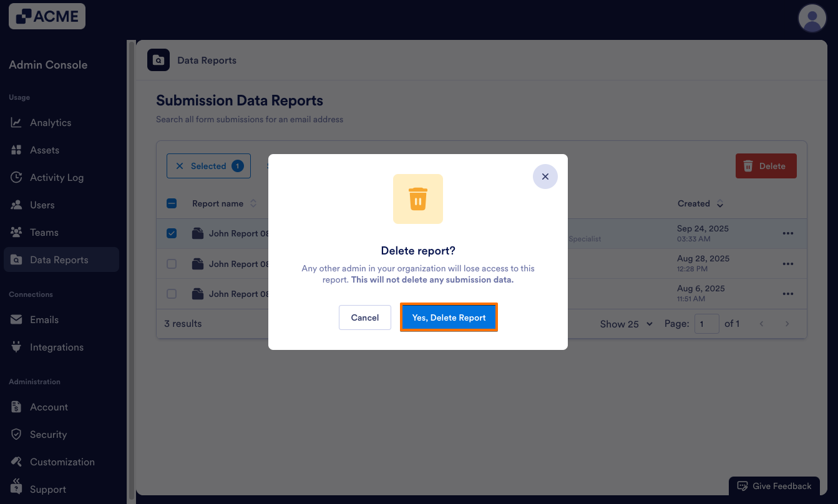Click the orange trash icon in dialog

[417, 199]
